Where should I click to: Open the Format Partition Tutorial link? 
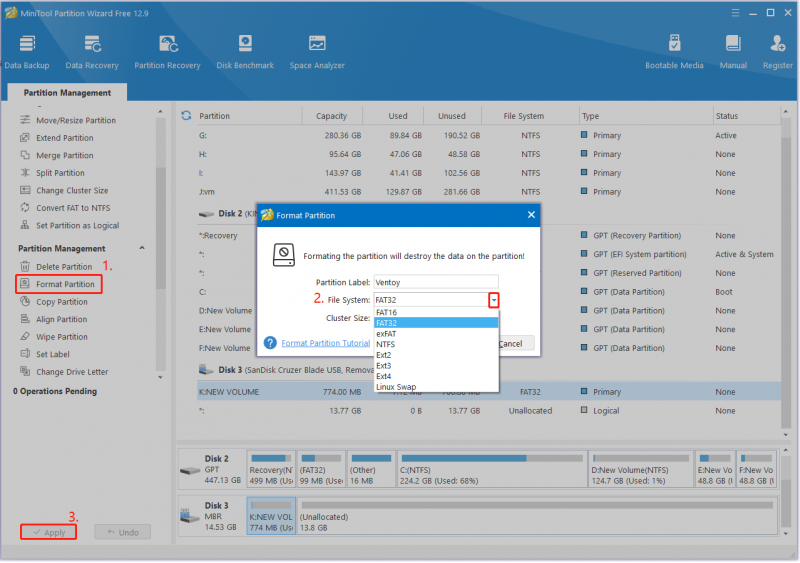[x=326, y=343]
